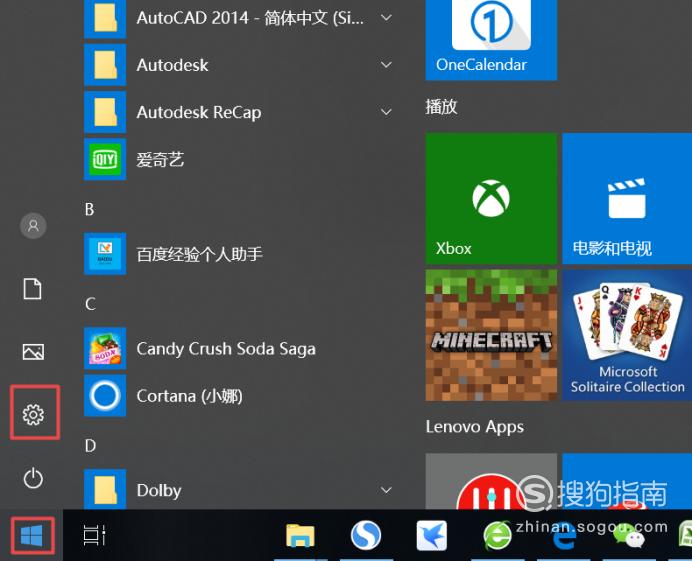Click the Lenovo Apps group heading

tap(475, 427)
